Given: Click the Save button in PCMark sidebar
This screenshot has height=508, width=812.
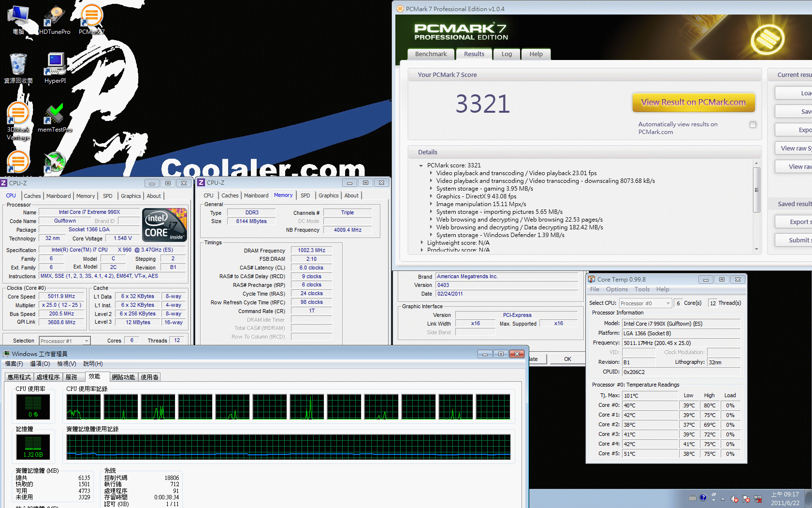Looking at the screenshot, I should (x=794, y=111).
